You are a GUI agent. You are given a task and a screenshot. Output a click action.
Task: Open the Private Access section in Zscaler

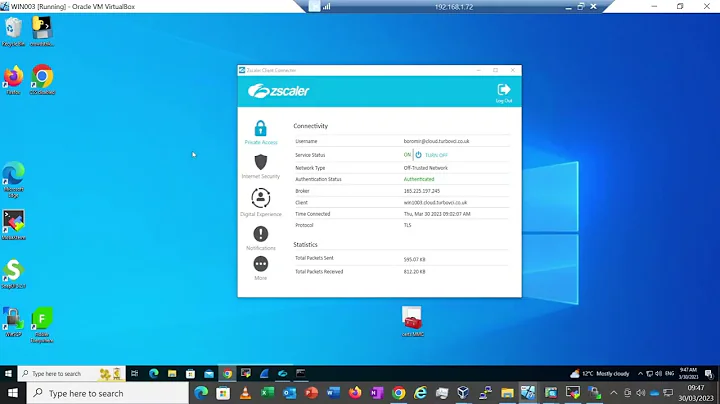point(260,132)
